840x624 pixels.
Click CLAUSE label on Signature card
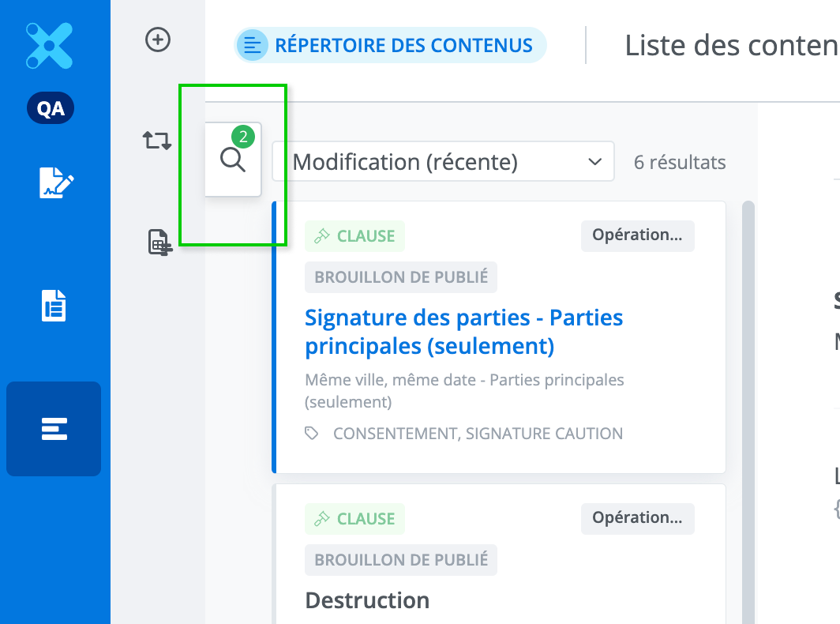pyautogui.click(x=354, y=236)
